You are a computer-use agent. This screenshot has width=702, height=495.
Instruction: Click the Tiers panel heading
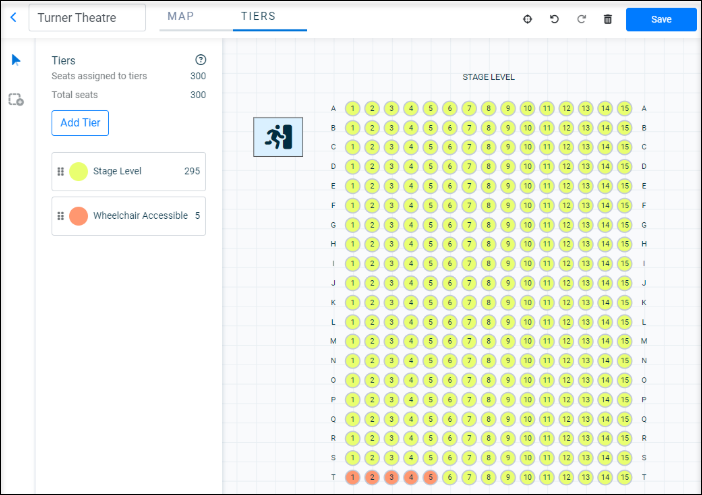[63, 60]
